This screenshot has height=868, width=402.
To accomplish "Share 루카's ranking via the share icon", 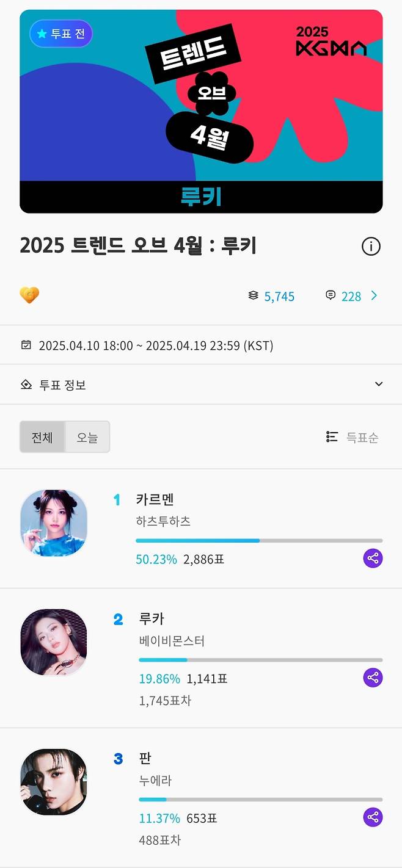I will tap(373, 678).
